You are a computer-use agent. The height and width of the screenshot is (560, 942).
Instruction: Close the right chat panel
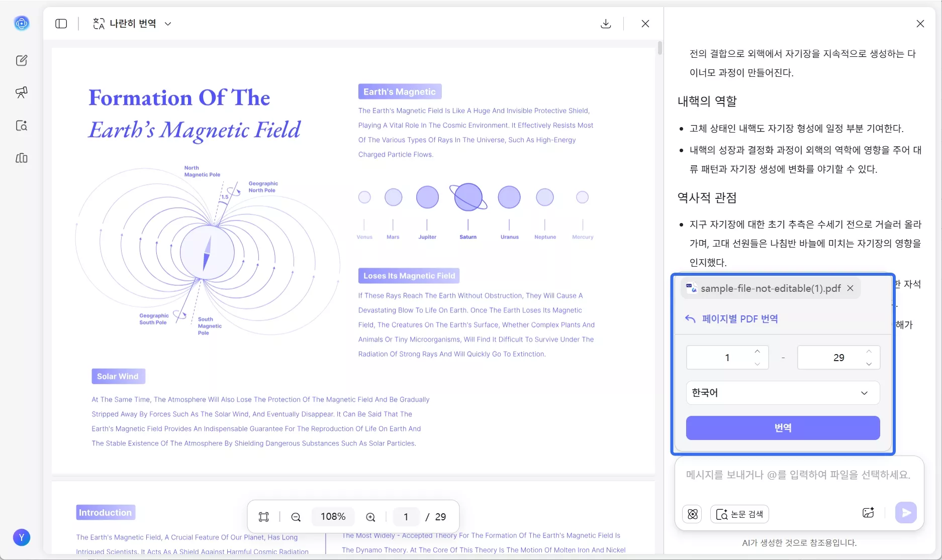click(x=920, y=24)
